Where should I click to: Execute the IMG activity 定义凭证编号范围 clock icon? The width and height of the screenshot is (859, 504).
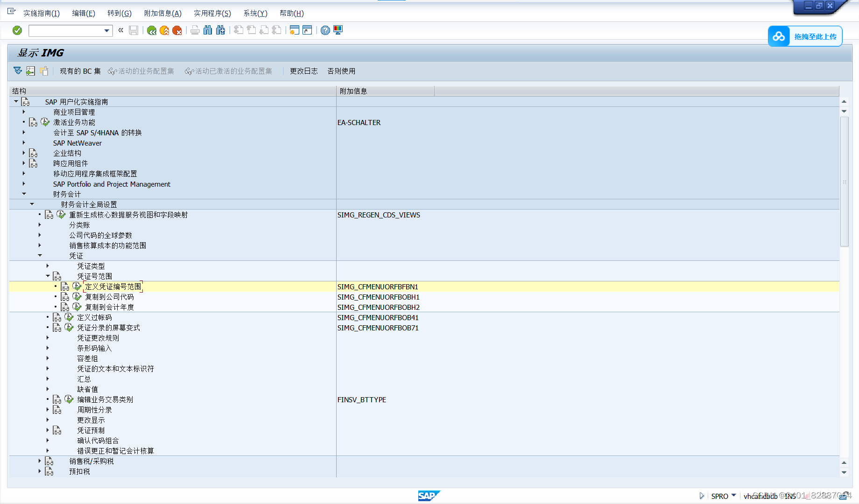point(77,286)
